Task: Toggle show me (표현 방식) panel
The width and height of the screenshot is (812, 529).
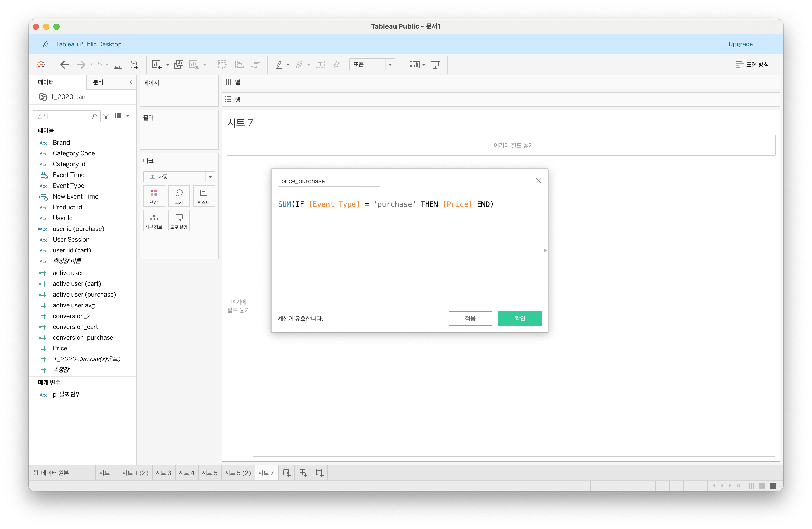Action: tap(752, 64)
